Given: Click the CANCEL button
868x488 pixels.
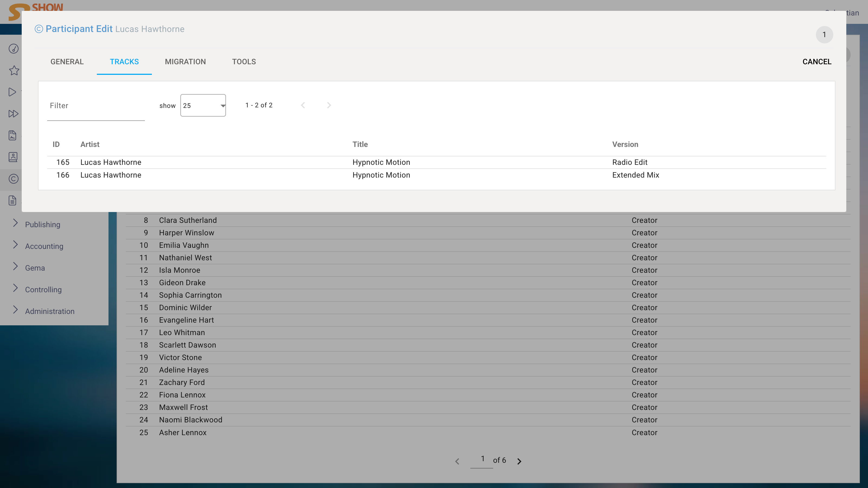Looking at the screenshot, I should click(x=817, y=62).
